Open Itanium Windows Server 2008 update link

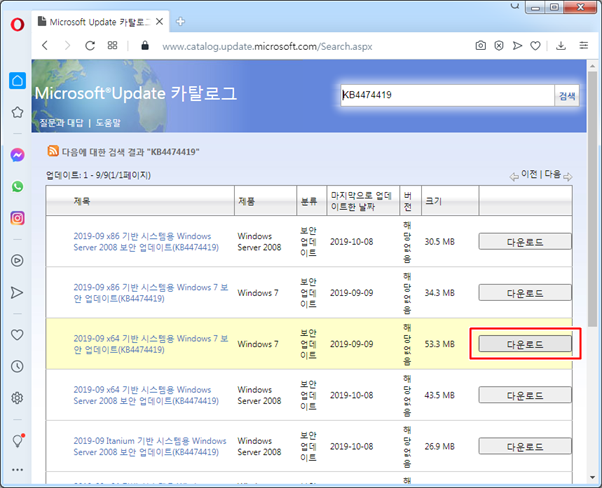pos(150,446)
